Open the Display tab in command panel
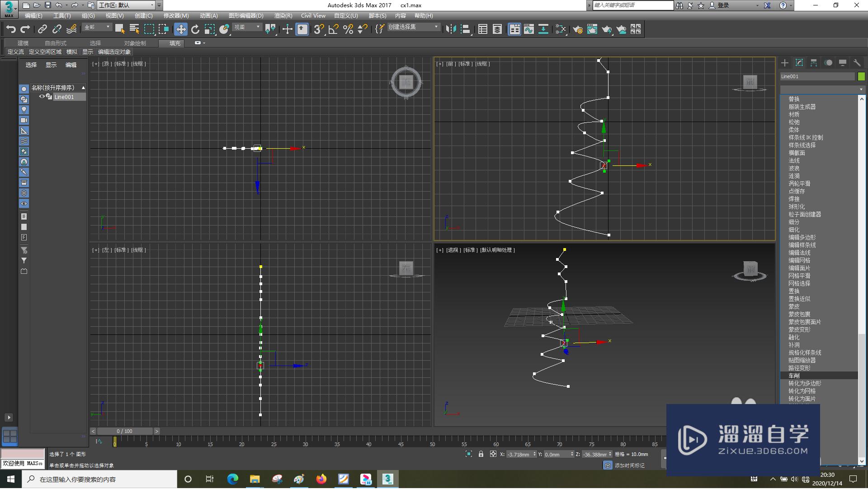This screenshot has height=489, width=868. 843,63
